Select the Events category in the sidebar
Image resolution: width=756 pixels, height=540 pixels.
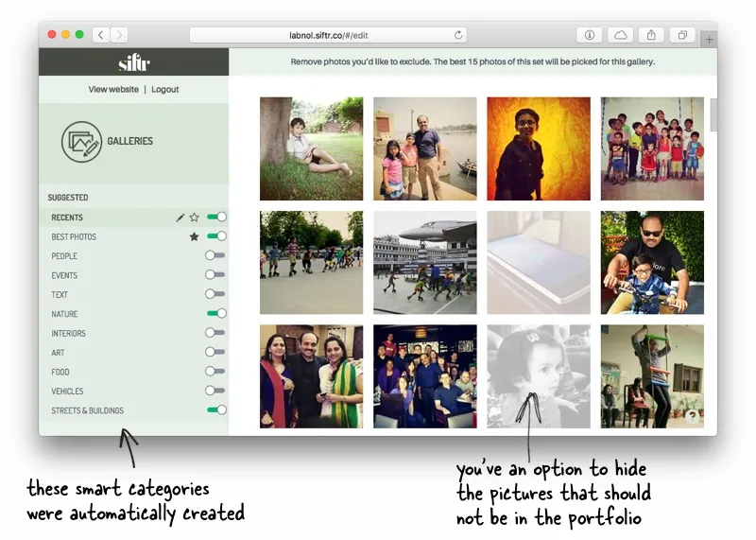coord(64,275)
